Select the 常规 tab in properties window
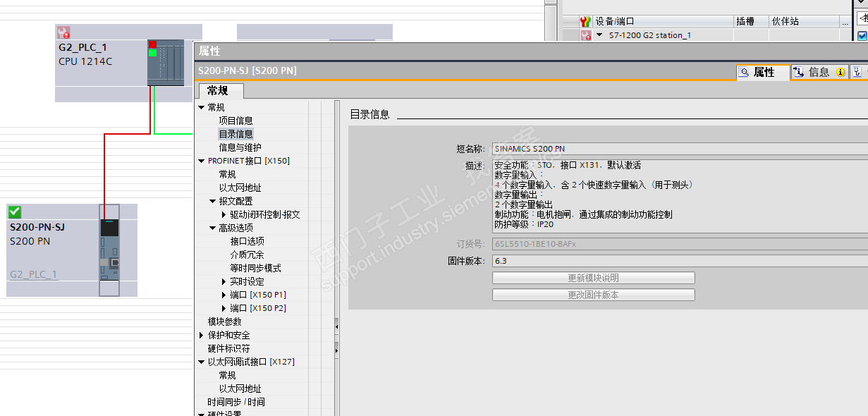Image resolution: width=868 pixels, height=416 pixels. (x=221, y=90)
